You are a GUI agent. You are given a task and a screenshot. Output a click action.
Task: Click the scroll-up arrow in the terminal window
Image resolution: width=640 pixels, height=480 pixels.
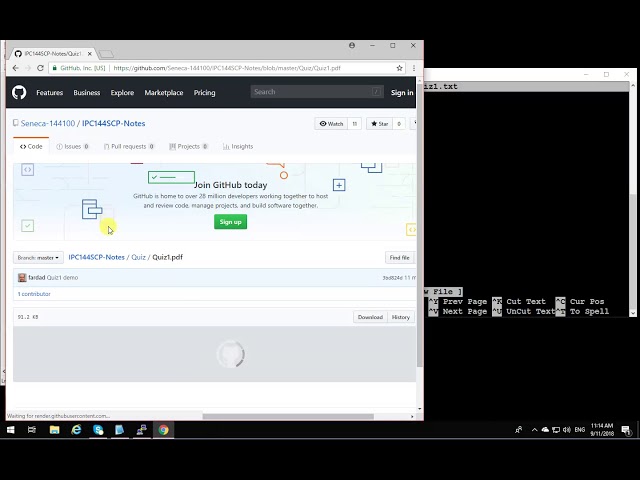633,85
